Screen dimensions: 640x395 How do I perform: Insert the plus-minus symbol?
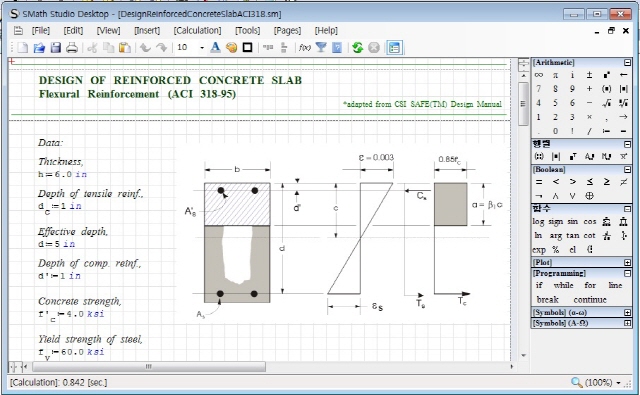[x=589, y=75]
